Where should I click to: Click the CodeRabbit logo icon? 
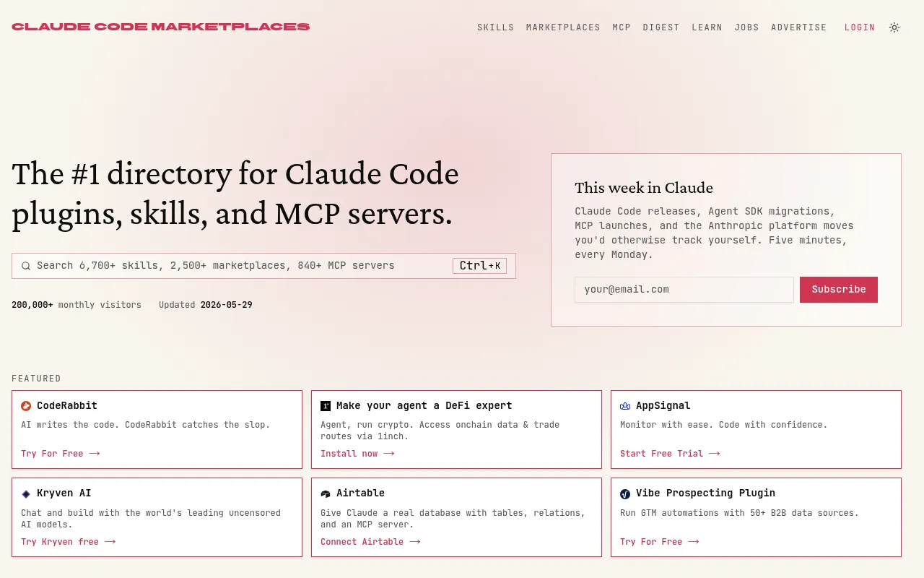26,406
